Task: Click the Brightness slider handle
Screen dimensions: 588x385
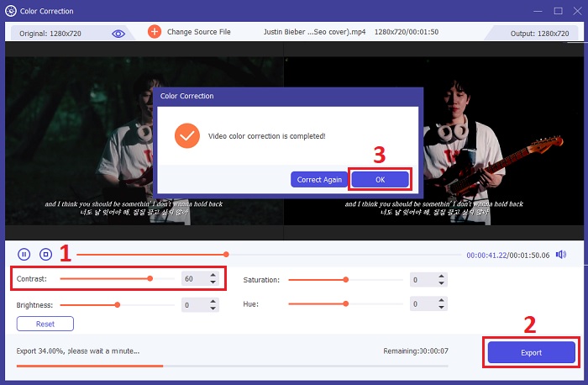Action: [118, 304]
